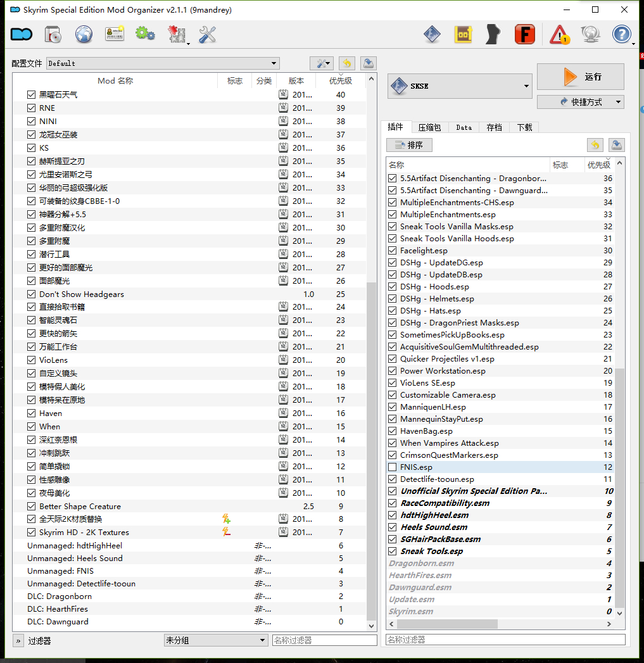Restore mod list backup arrow icon
644x663 pixels.
pyautogui.click(x=347, y=63)
